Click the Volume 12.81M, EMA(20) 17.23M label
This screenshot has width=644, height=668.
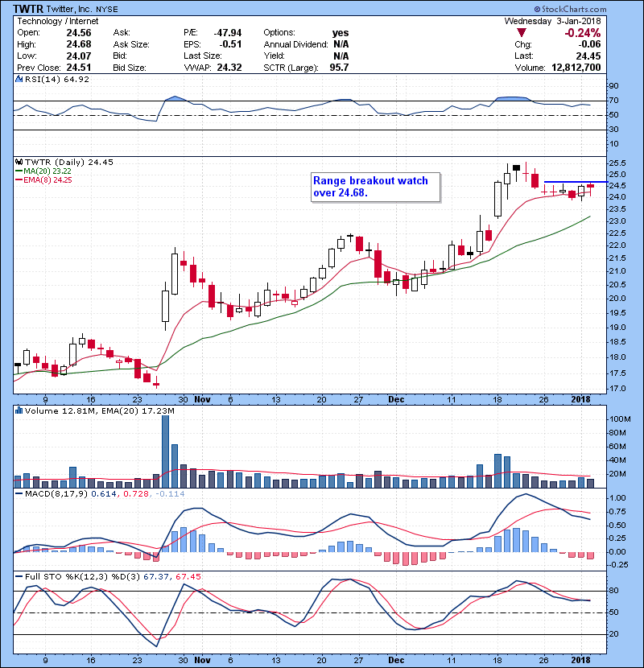tap(100, 410)
